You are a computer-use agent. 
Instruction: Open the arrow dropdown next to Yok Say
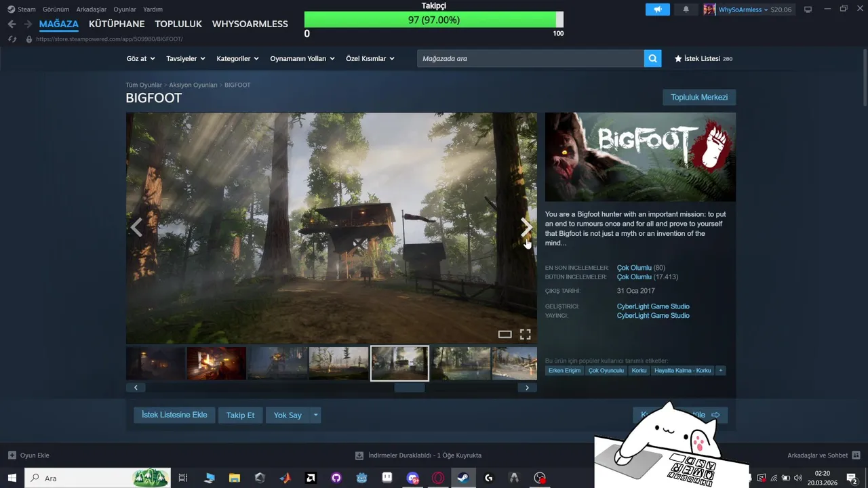click(315, 415)
